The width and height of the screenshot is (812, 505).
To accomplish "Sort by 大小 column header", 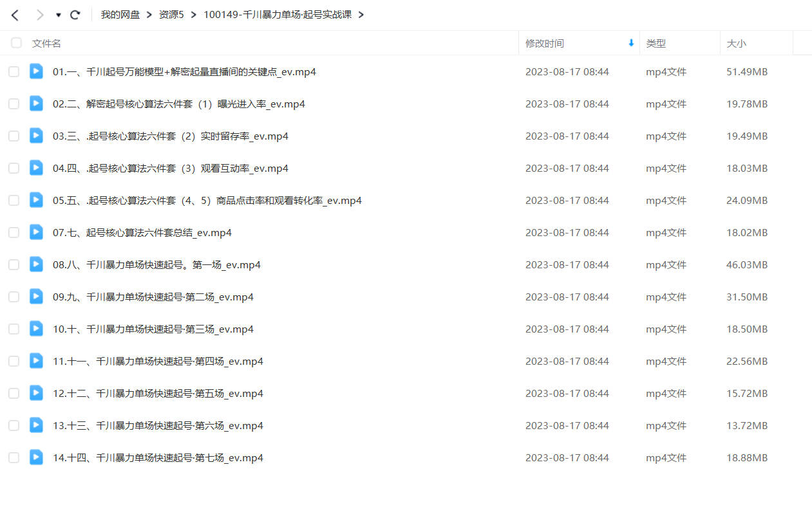I will click(737, 43).
